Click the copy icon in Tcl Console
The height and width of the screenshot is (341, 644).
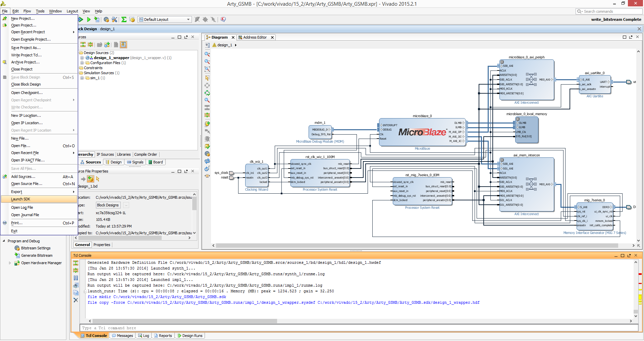[x=76, y=293]
